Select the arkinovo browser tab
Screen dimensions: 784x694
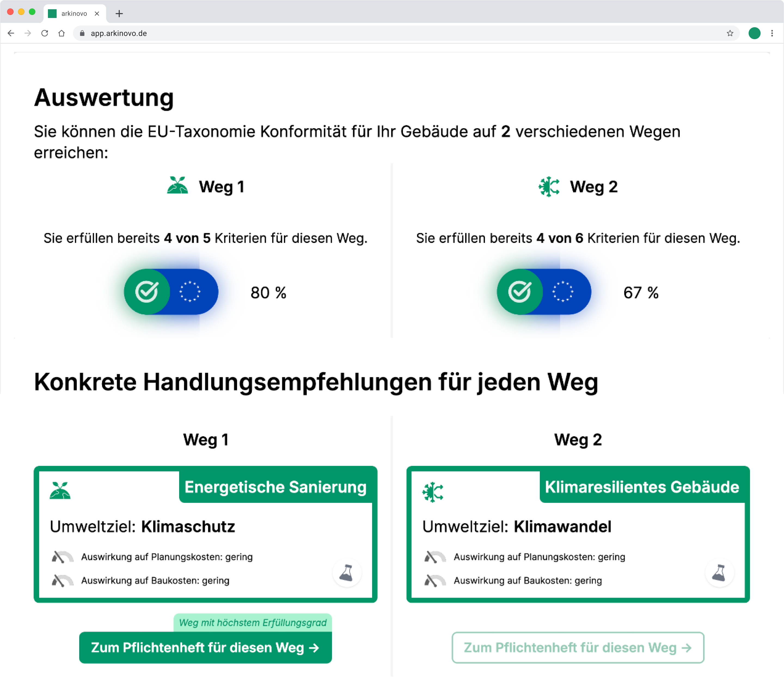pyautogui.click(x=74, y=14)
